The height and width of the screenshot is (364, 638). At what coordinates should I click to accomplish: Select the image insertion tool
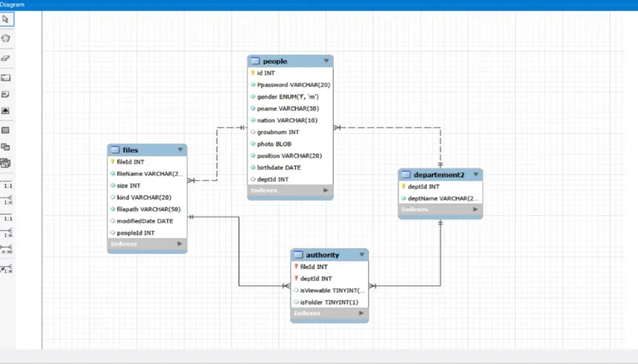click(6, 111)
